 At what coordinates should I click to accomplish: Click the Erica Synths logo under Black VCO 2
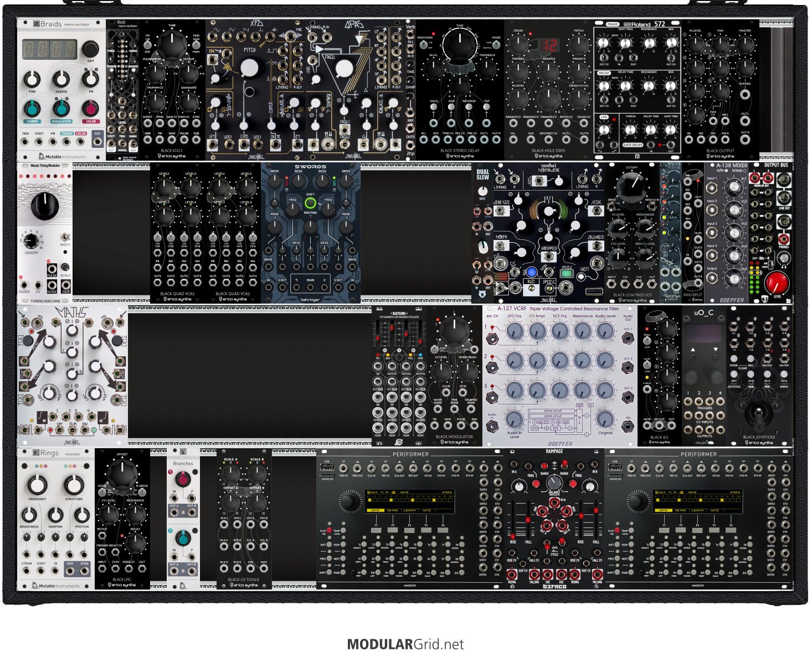click(x=172, y=156)
